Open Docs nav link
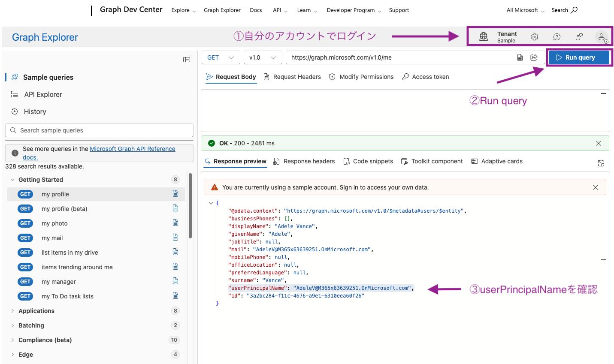This screenshot has height=364, width=614. (x=256, y=10)
